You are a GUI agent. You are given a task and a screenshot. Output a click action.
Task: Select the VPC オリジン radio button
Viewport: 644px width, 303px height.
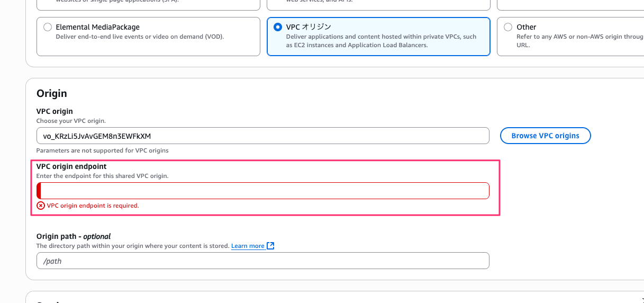tap(278, 27)
